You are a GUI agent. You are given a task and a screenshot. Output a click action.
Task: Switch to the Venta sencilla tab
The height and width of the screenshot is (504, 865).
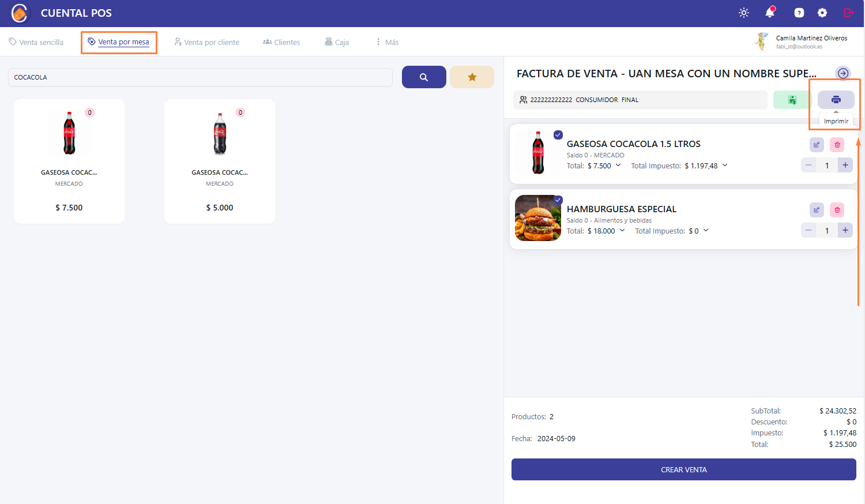36,42
